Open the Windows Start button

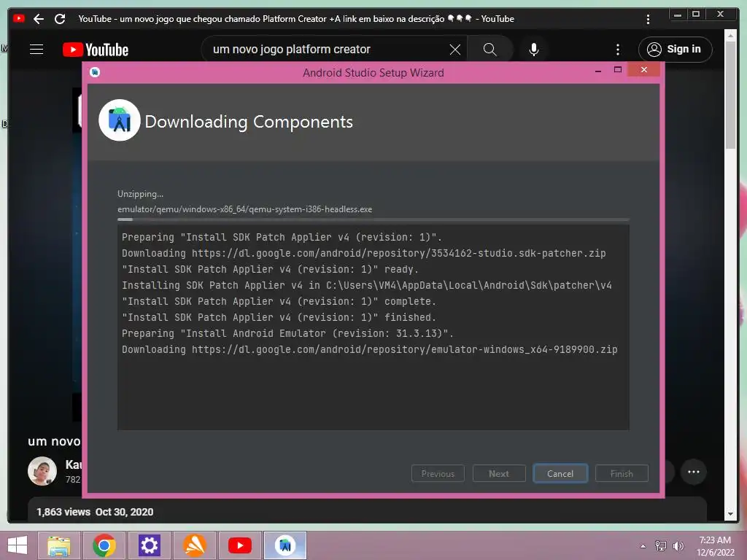pyautogui.click(x=18, y=545)
